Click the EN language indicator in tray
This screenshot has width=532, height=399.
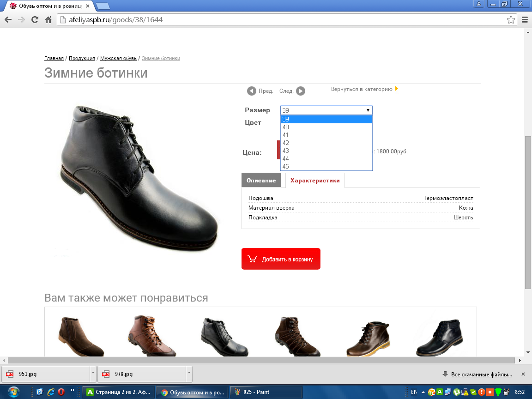click(x=414, y=392)
